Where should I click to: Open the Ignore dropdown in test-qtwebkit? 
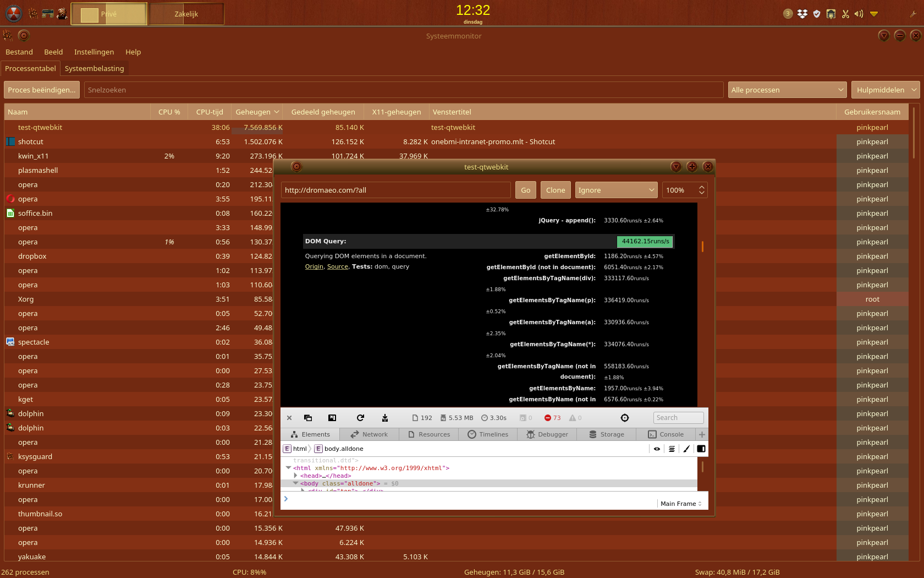pos(615,190)
